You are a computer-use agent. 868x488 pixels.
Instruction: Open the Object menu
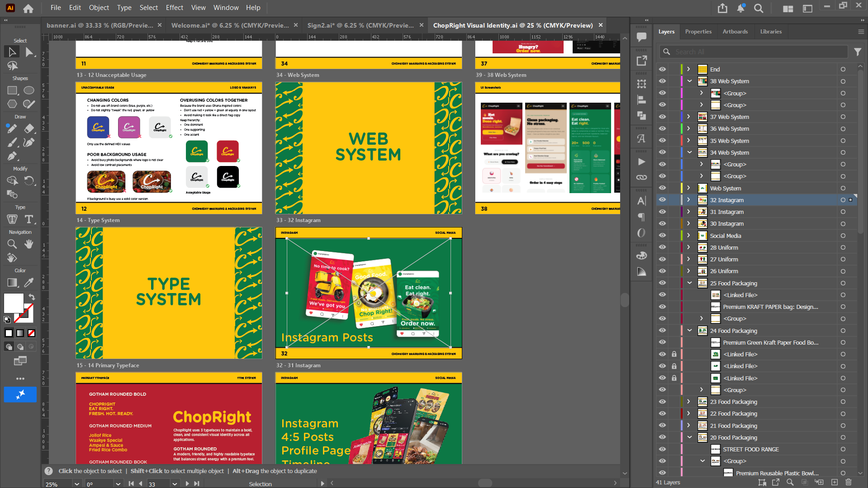click(99, 8)
